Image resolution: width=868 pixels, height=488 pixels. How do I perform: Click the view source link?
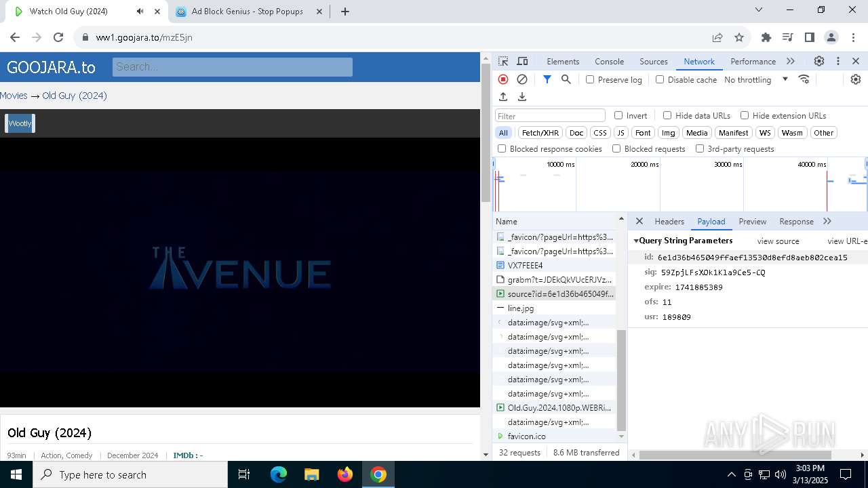[778, 241]
